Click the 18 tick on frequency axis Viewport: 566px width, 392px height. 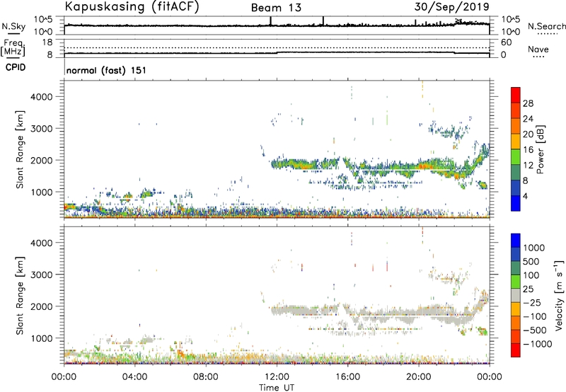[x=47, y=42]
